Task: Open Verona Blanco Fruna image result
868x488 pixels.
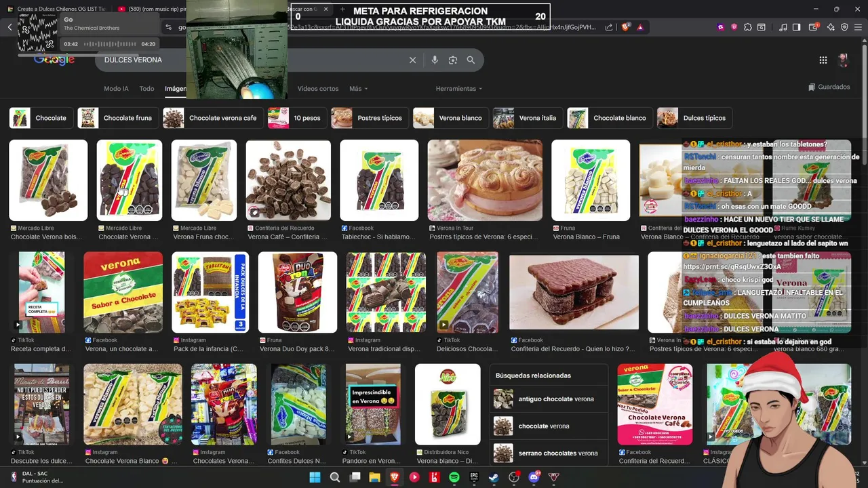Action: [x=591, y=180]
